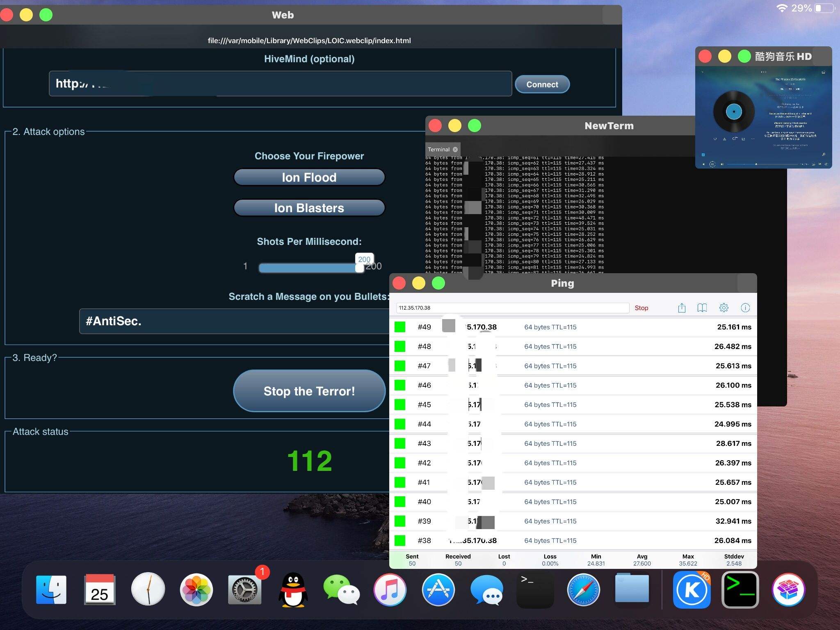Screen dimensions: 840x630
Task: Click the music player progress bar
Action: (x=762, y=164)
